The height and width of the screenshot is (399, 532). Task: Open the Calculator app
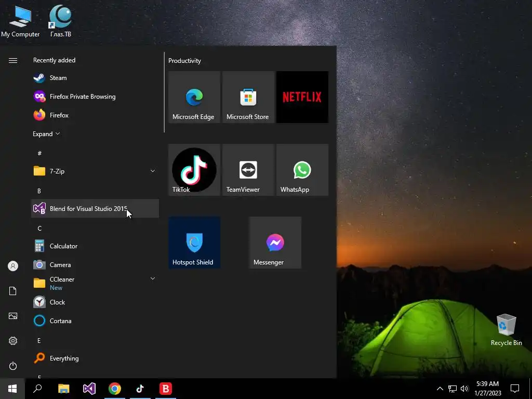[95, 246]
